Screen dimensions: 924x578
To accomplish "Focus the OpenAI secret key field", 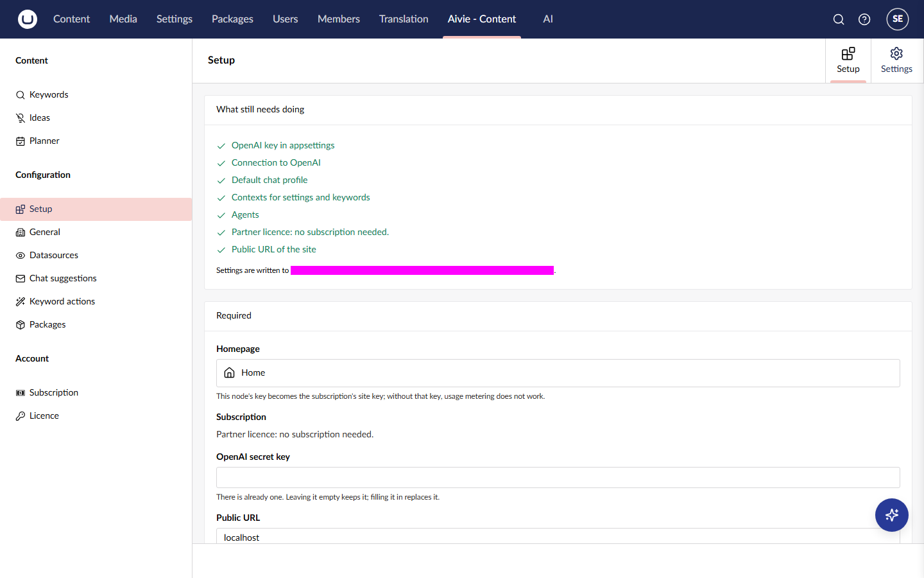I will point(558,478).
